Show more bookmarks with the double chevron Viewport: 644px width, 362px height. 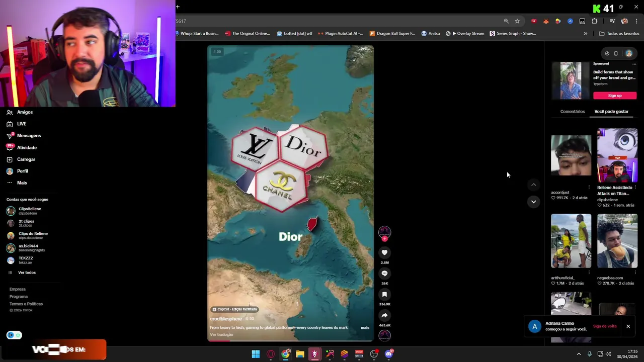[x=585, y=34]
